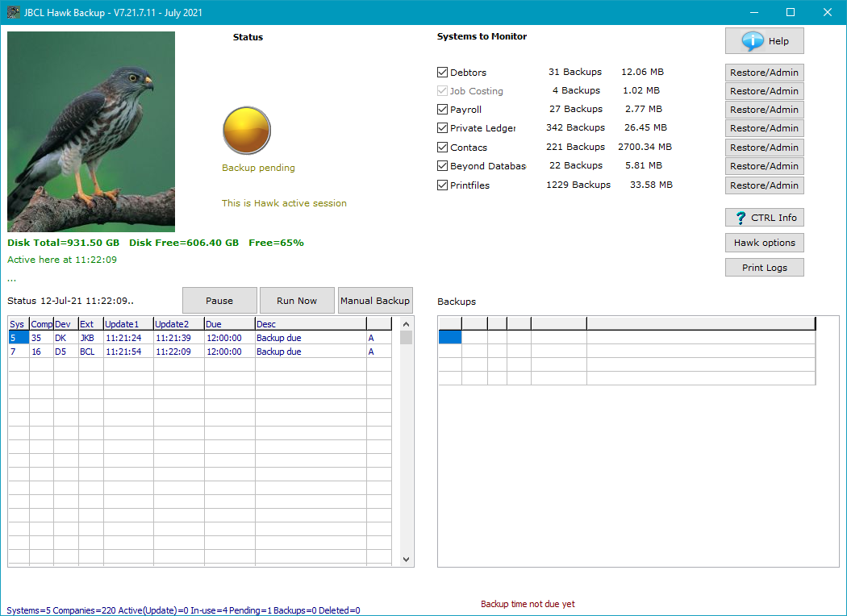Select the status row with Ext JKB
The width and height of the screenshot is (847, 616).
(x=89, y=339)
